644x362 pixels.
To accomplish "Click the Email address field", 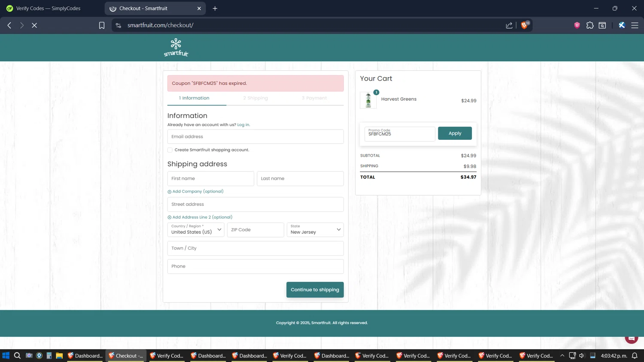I will (x=255, y=136).
